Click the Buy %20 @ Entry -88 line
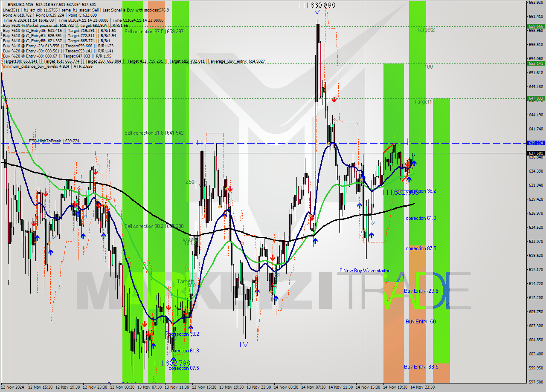546x392 pixels. pyautogui.click(x=57, y=56)
